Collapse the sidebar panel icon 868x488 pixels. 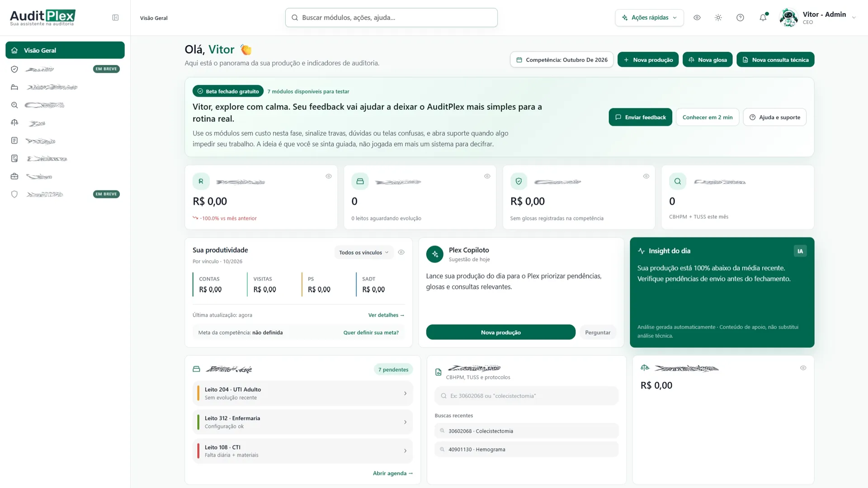(x=115, y=18)
